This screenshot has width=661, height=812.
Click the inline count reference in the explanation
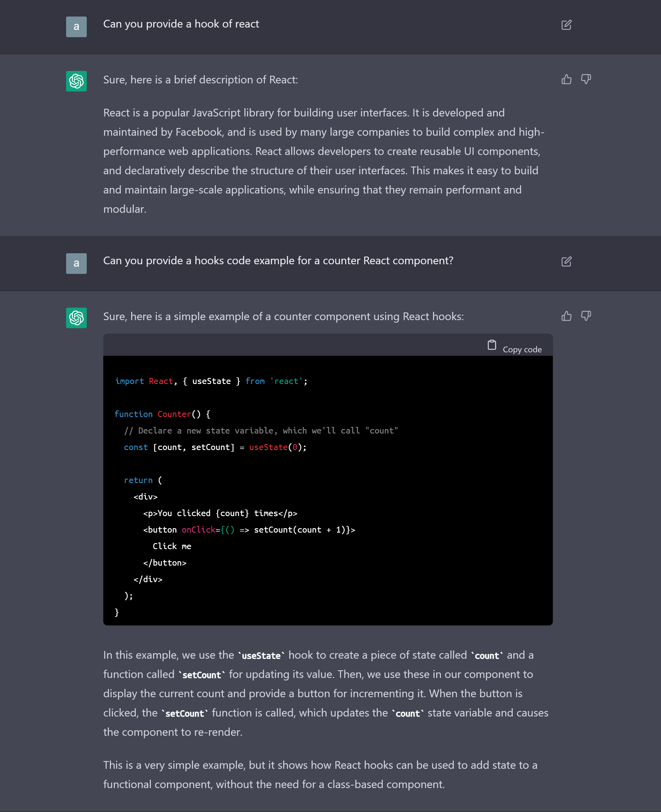pos(487,655)
